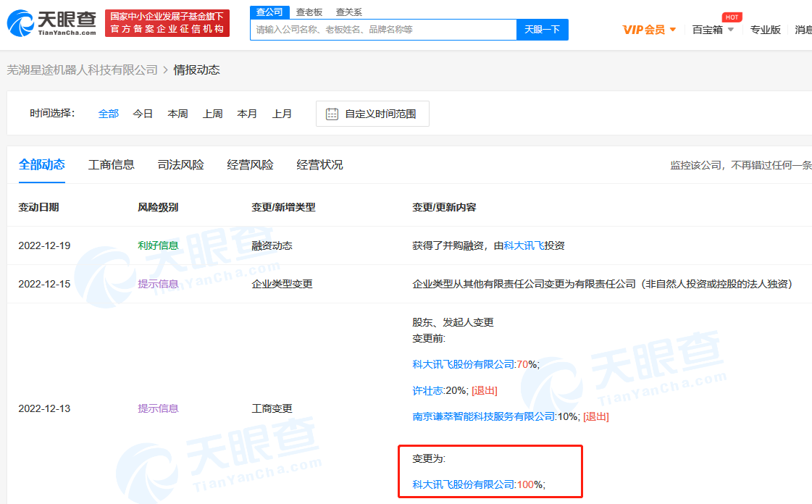
Task: Click the TianYanCha logo
Action: coord(51,23)
